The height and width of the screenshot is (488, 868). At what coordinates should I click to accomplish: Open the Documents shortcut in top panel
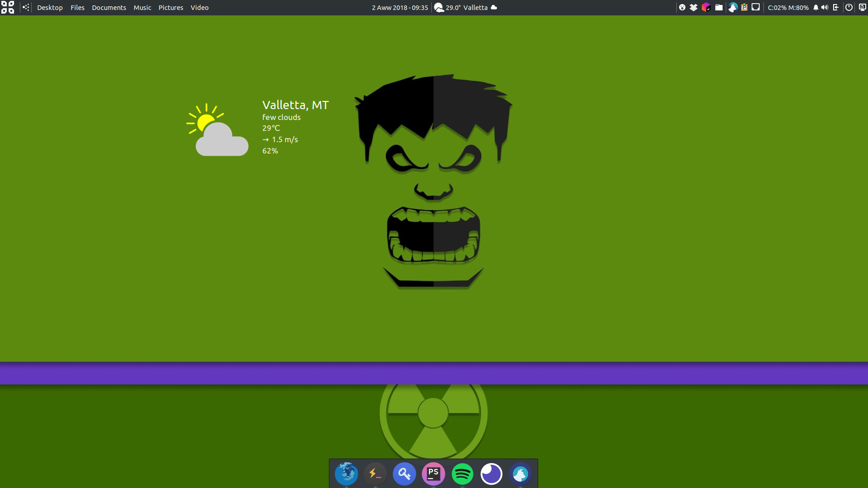click(x=109, y=8)
